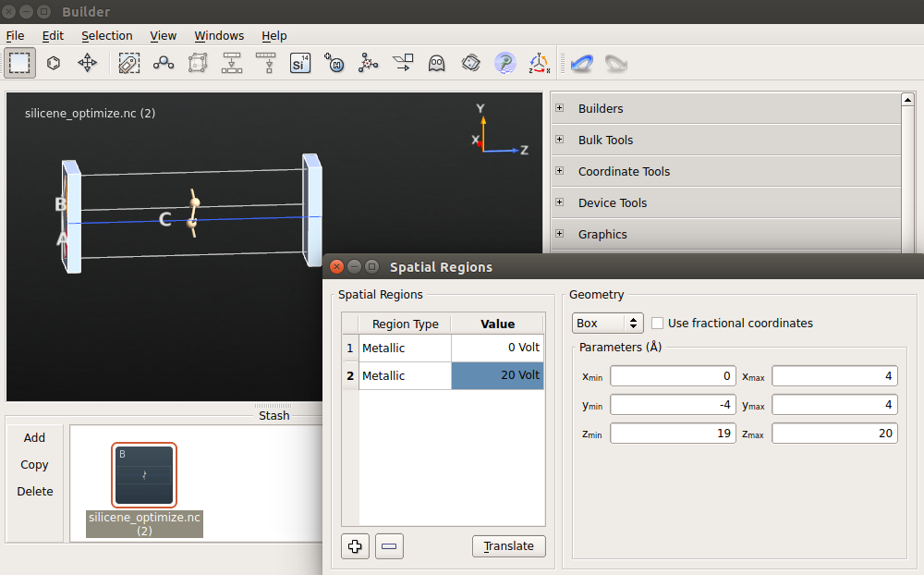Viewport: 924px width, 575px height.
Task: Click Metallic region type in row 1
Action: (x=406, y=348)
